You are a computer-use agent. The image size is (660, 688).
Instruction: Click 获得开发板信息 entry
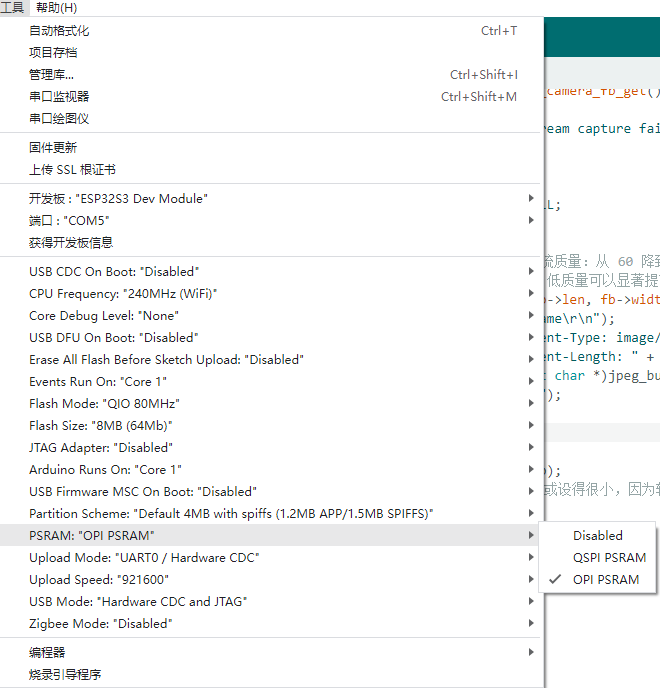272,242
